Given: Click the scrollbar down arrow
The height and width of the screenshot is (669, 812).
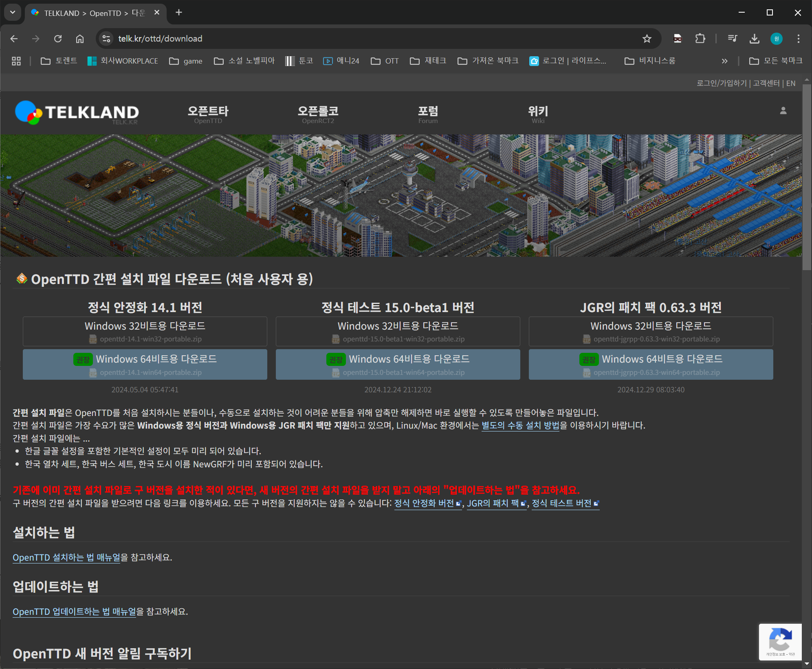Looking at the screenshot, I should pyautogui.click(x=807, y=664).
